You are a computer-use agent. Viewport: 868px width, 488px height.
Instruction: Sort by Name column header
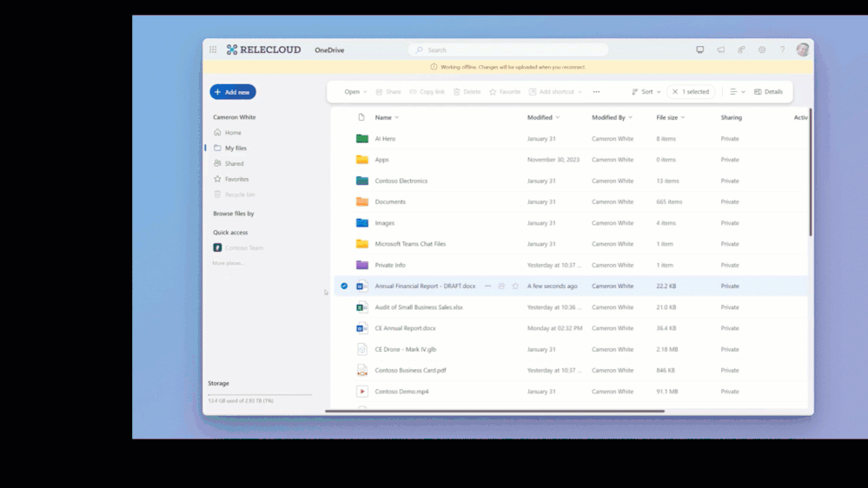point(387,117)
